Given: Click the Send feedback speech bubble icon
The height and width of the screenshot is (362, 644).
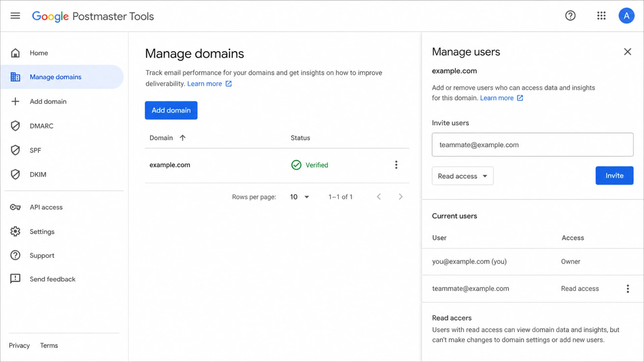Looking at the screenshot, I should click(15, 279).
